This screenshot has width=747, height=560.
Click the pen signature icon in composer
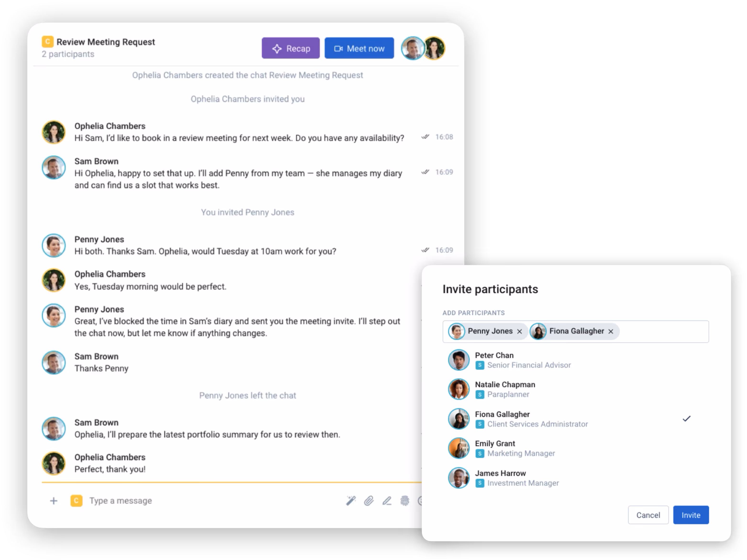(x=387, y=501)
